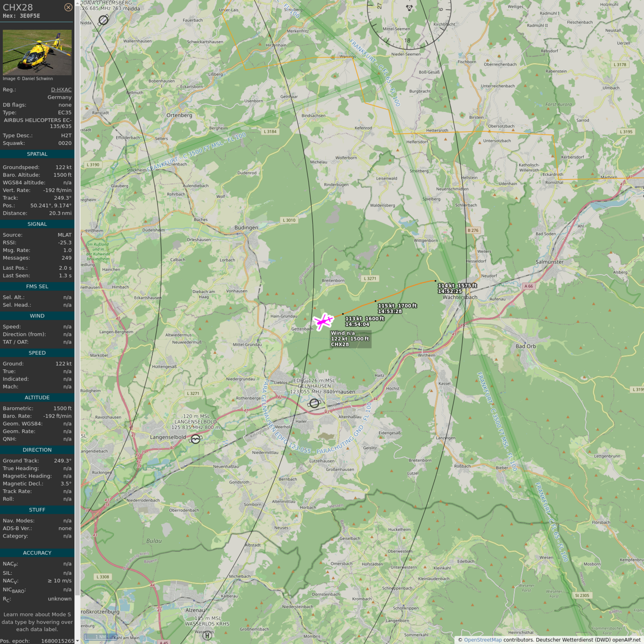Click the sidebar scroll-up arrow
Image resolution: width=644 pixels, height=644 pixels.
(x=77, y=3)
